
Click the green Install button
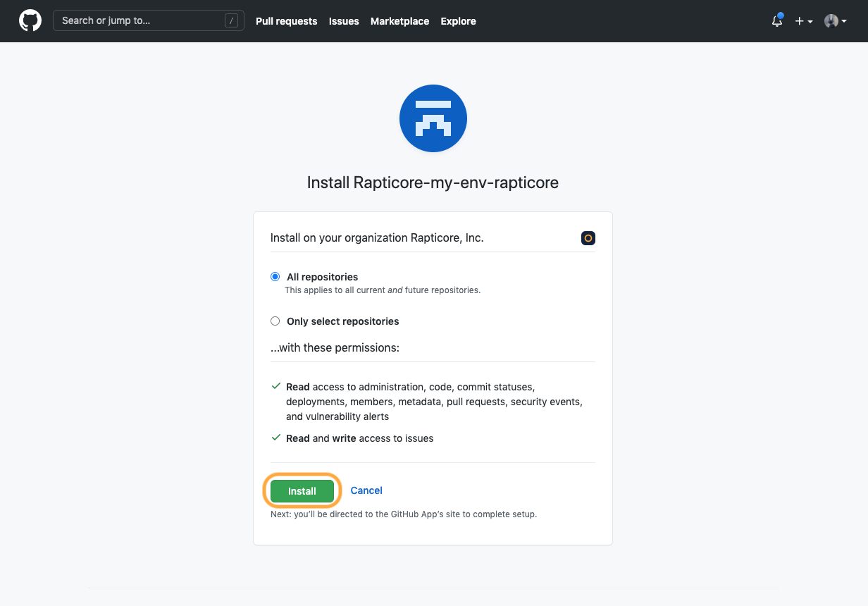[x=302, y=491]
